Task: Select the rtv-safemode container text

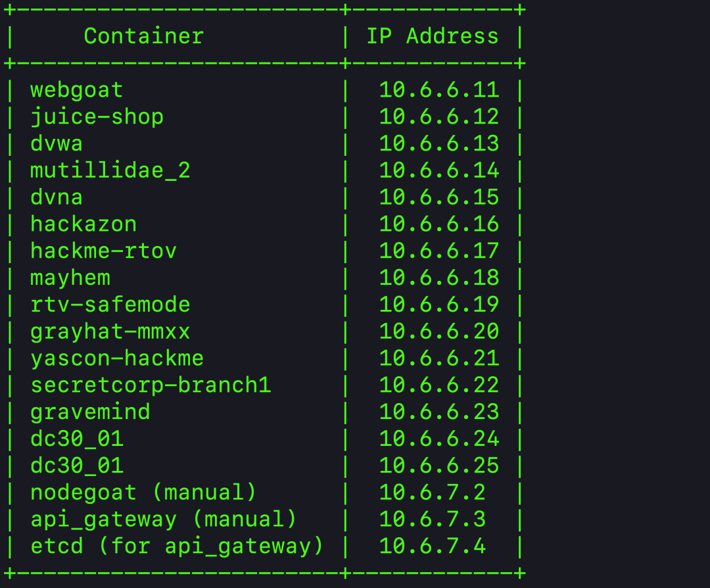Action: pos(110,305)
